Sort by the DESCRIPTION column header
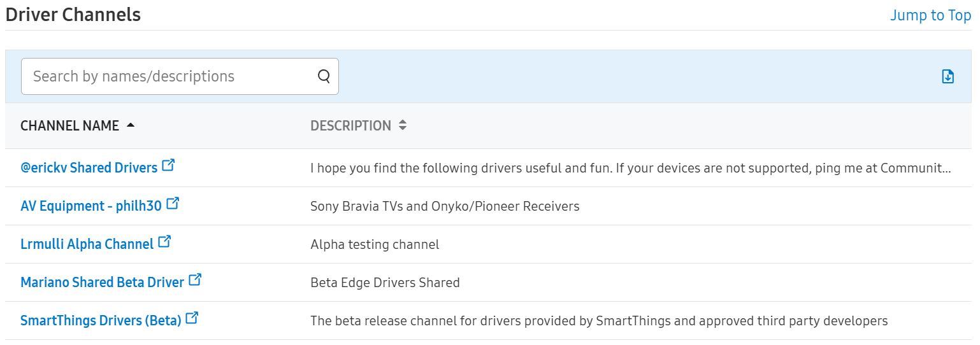This screenshot has width=980, height=345. pyautogui.click(x=350, y=126)
